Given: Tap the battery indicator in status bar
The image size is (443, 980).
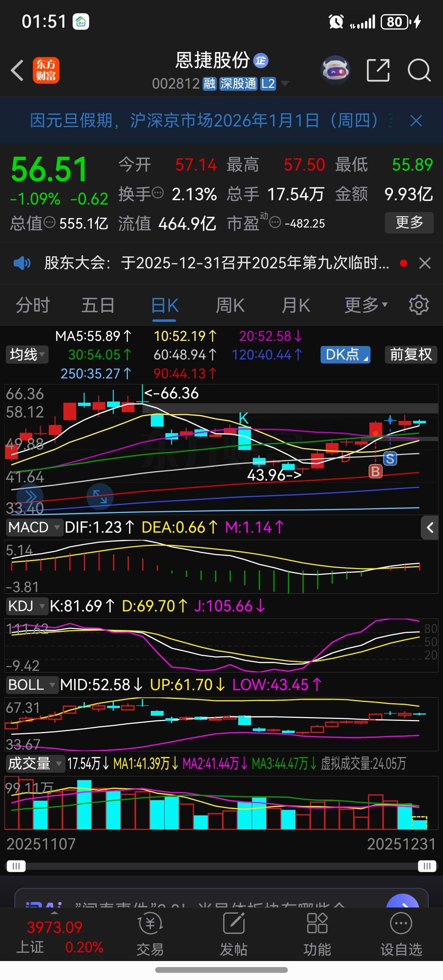Looking at the screenshot, I should tap(396, 22).
